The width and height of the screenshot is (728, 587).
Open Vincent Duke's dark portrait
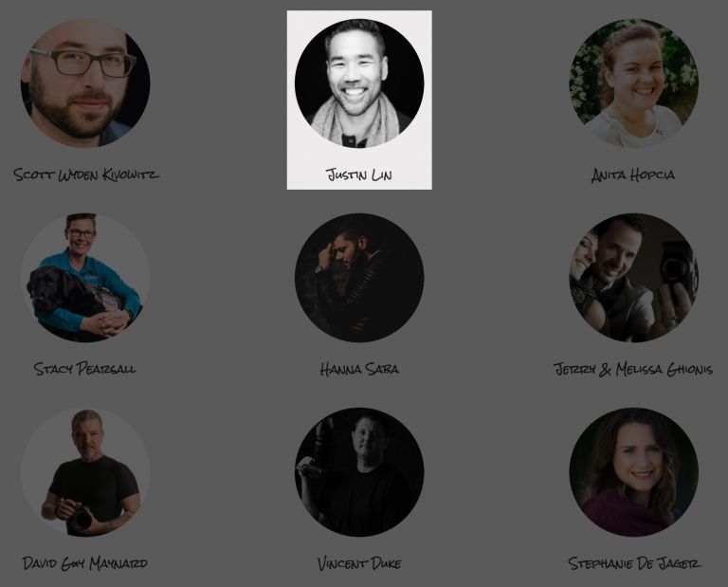point(359,472)
